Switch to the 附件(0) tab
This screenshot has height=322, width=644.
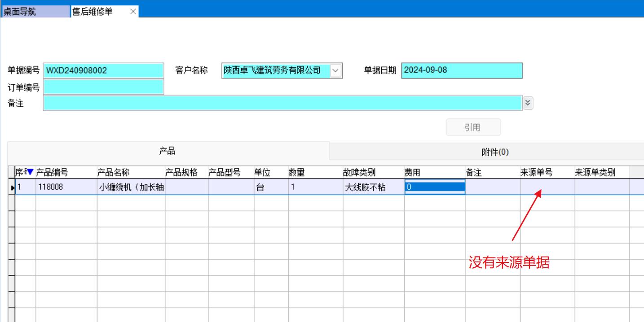495,152
